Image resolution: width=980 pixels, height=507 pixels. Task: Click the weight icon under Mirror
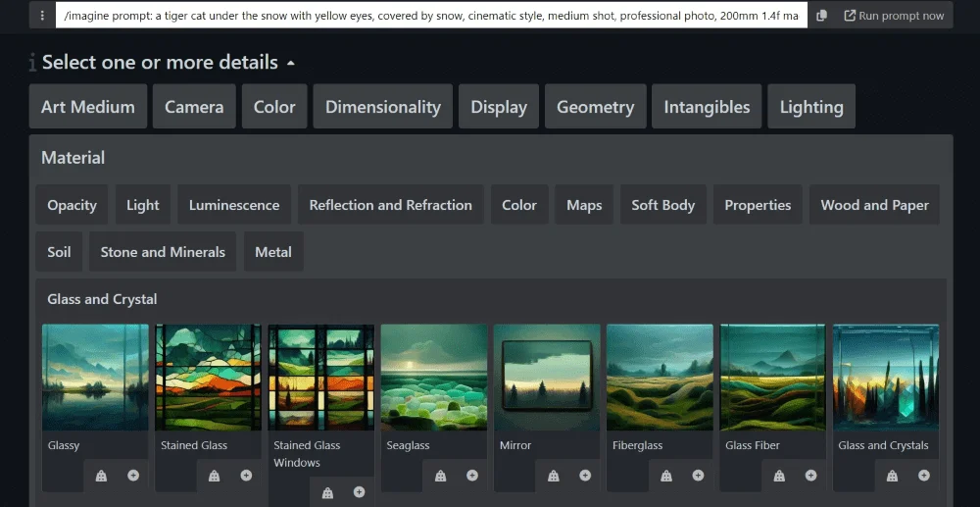[553, 476]
